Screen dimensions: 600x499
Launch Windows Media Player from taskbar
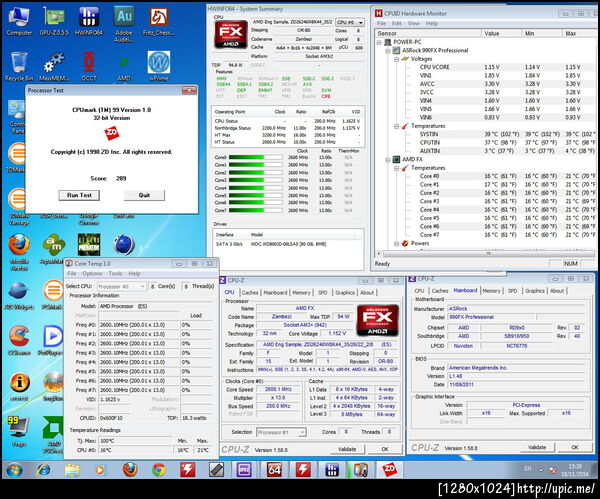tap(100, 470)
